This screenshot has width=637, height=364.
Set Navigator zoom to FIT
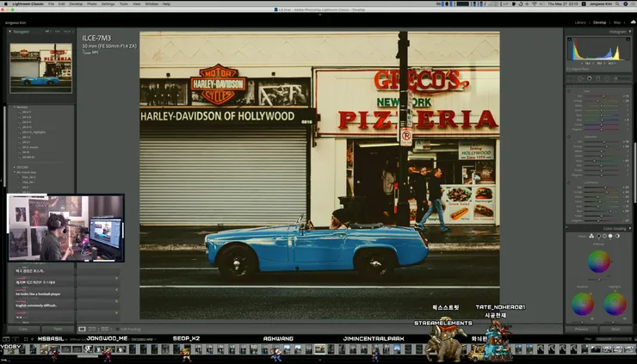(47, 31)
